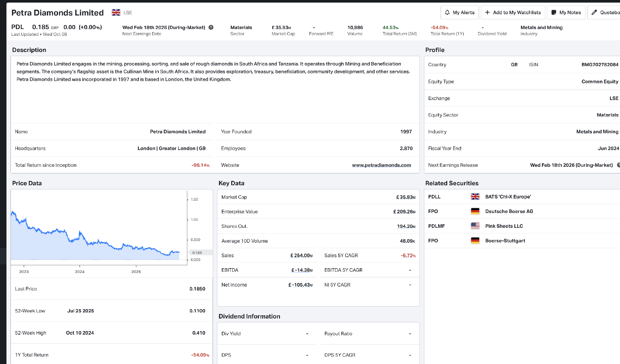The image size is (620, 364).
Task: Click the Enterprise Value figure
Action: tap(404, 212)
